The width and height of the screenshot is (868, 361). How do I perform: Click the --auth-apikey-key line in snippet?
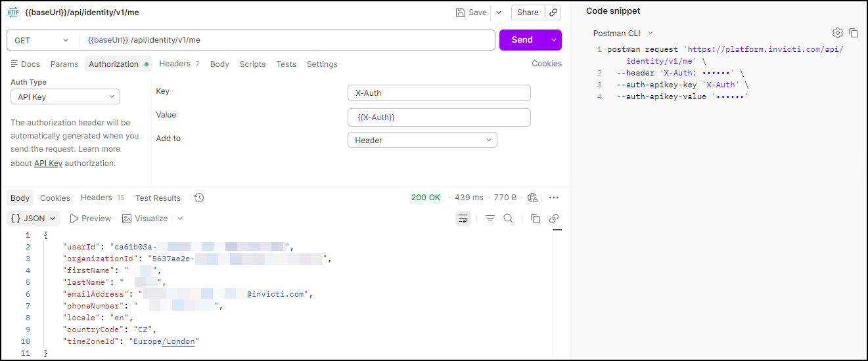pyautogui.click(x=683, y=85)
